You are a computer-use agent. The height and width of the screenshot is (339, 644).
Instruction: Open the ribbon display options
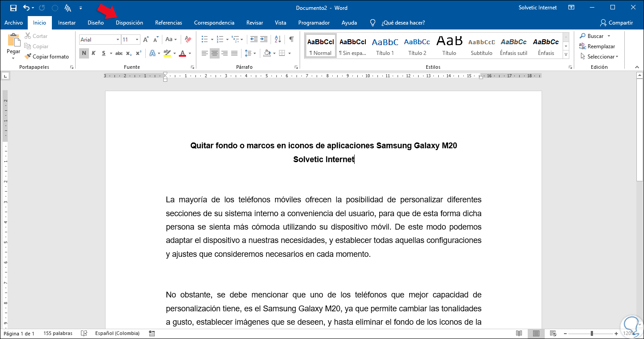pos(571,8)
